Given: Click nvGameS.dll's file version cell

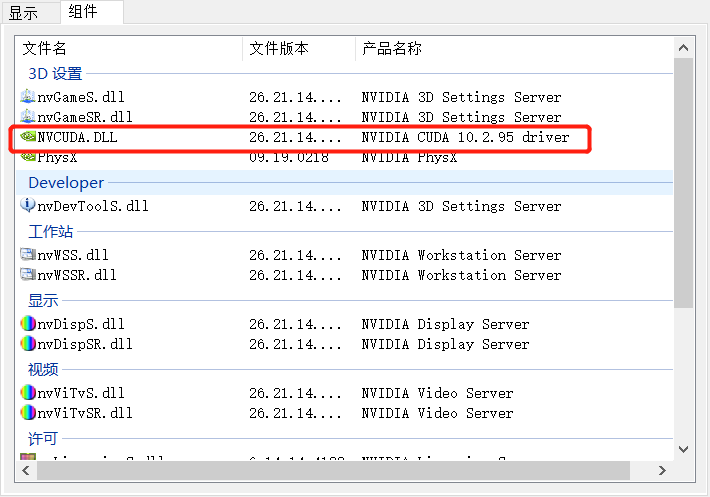Looking at the screenshot, I should click(x=295, y=97).
